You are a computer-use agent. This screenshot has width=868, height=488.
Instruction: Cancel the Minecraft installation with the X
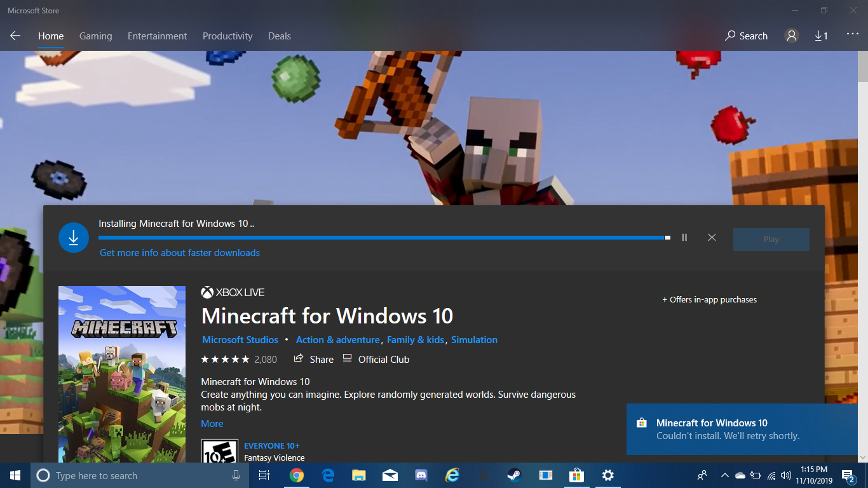(712, 238)
